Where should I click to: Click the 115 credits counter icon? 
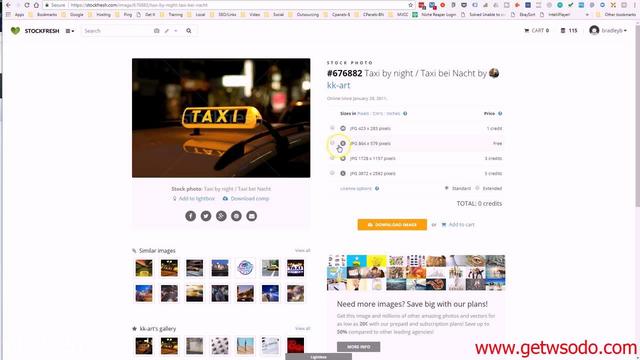[x=563, y=31]
